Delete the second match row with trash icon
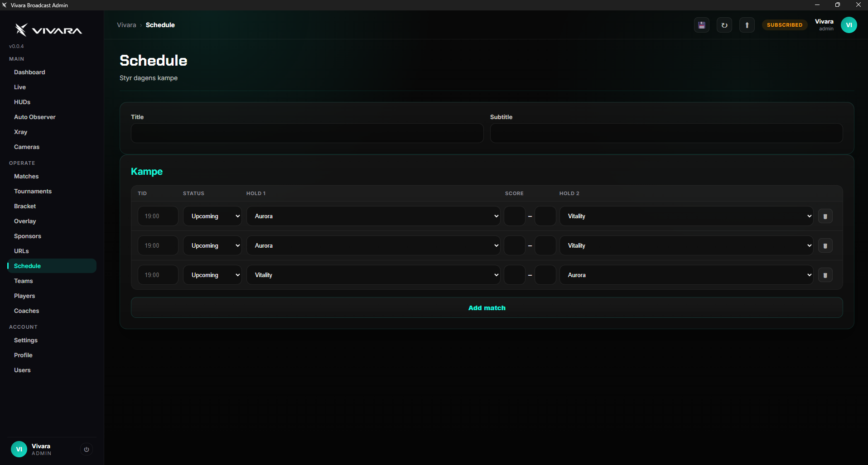This screenshot has width=868, height=465. (x=825, y=246)
